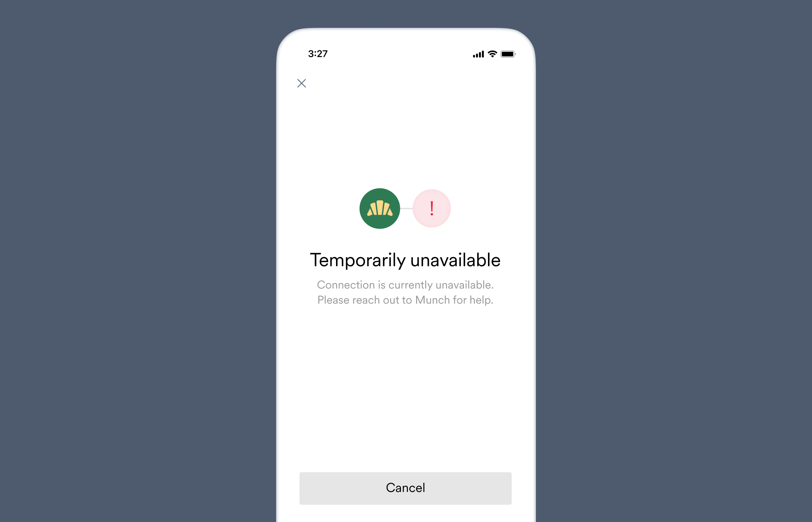812x522 pixels.
Task: Tap the Cancel button
Action: tap(405, 488)
